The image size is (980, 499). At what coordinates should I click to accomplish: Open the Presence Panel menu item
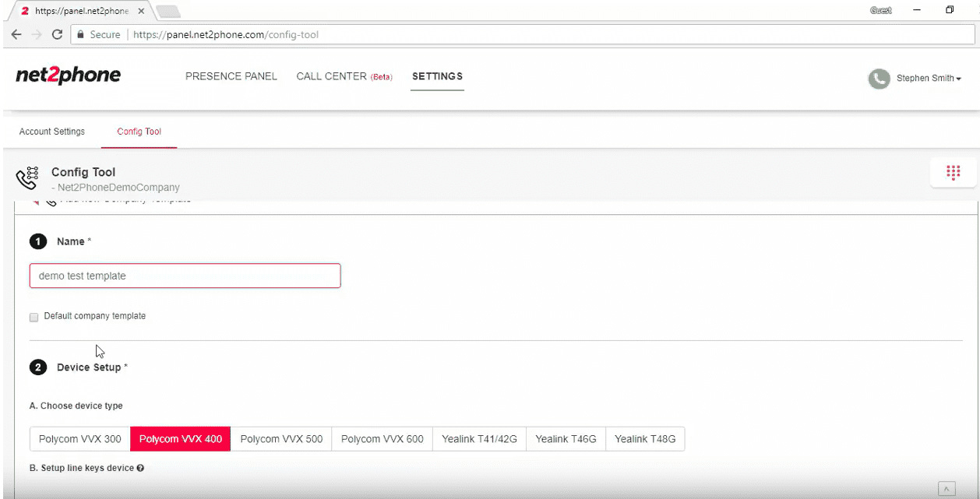click(x=231, y=76)
